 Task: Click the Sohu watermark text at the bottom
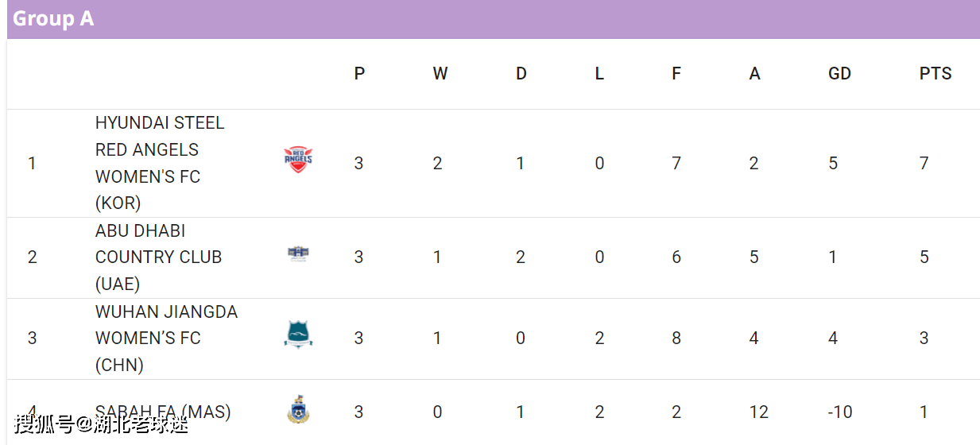click(x=101, y=423)
